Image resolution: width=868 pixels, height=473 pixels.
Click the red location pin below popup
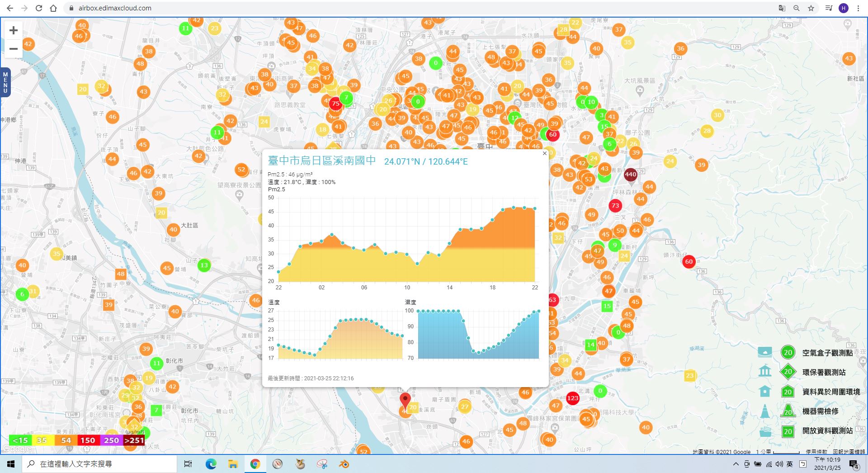tap(405, 401)
